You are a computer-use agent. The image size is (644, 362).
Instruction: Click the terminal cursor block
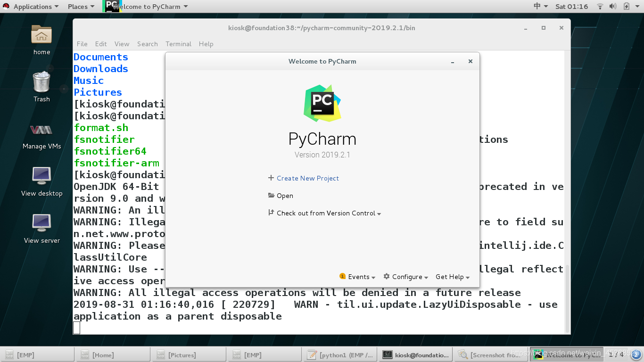(x=77, y=328)
